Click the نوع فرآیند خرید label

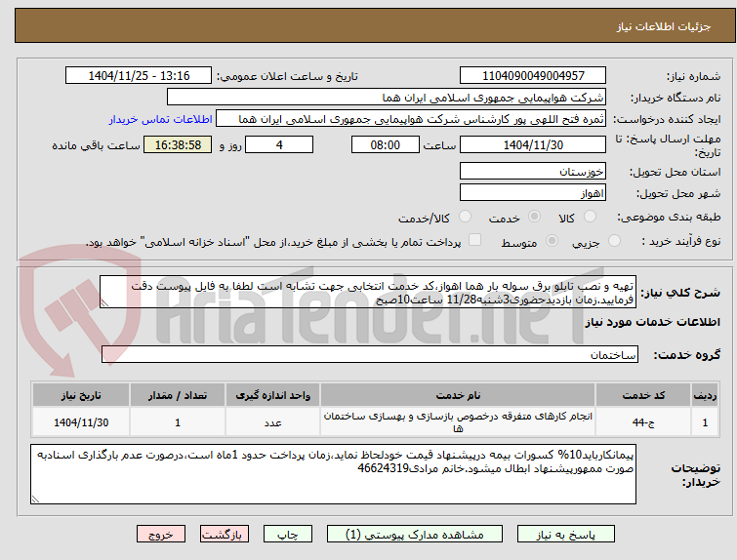680,241
